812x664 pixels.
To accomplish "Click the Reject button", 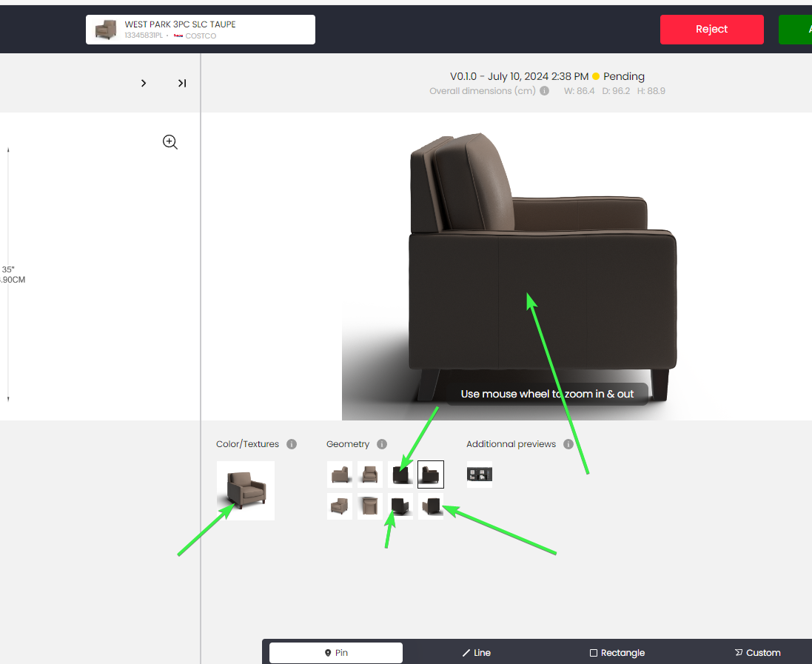I will click(x=711, y=30).
